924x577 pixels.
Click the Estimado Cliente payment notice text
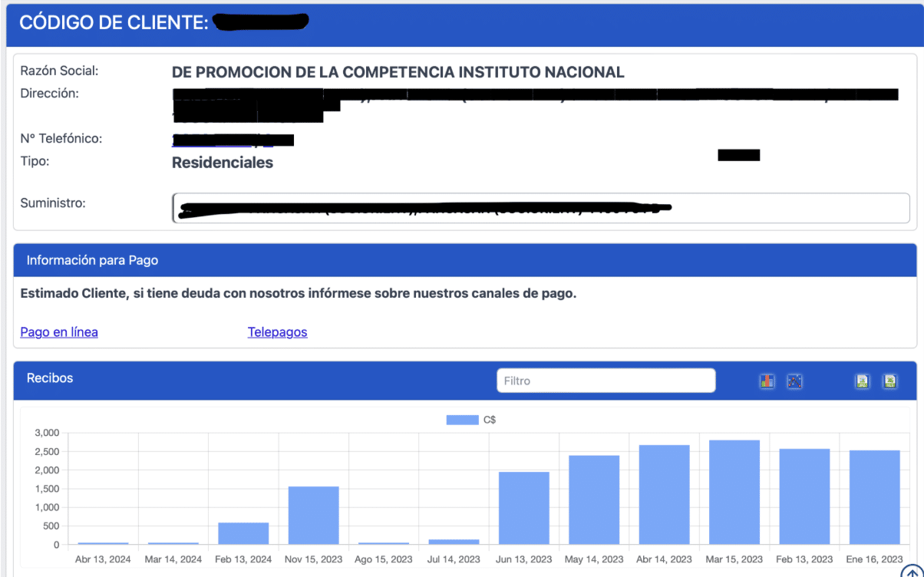click(x=298, y=293)
